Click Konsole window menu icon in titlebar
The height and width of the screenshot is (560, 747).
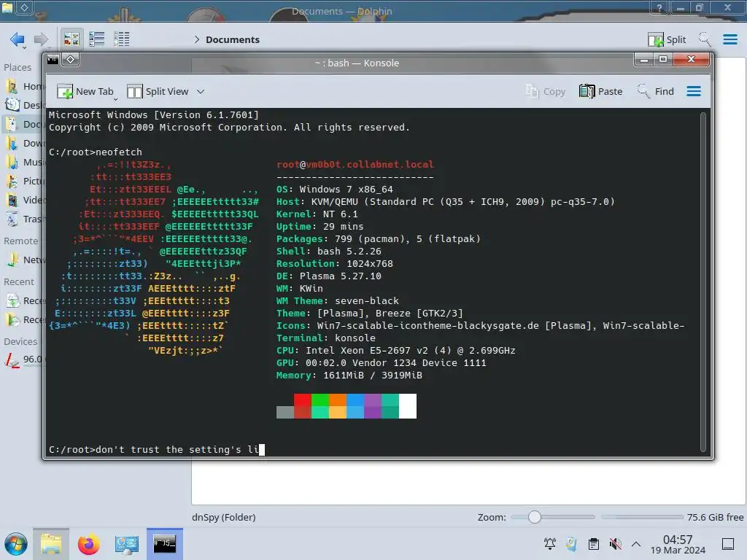tap(53, 60)
